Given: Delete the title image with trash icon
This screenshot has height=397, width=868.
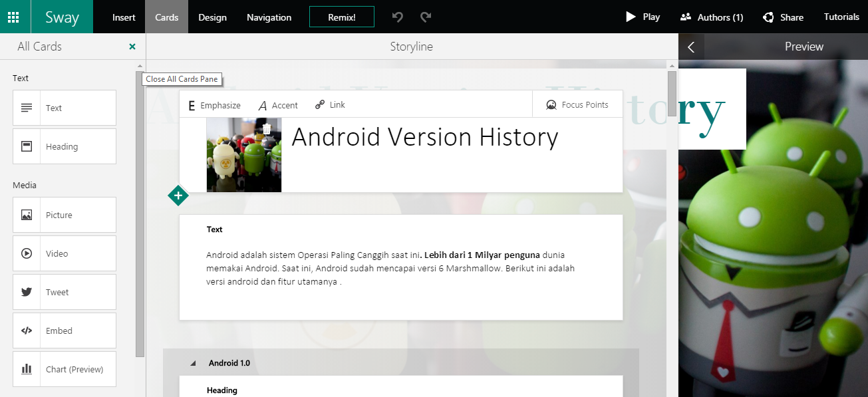Looking at the screenshot, I should 267,129.
